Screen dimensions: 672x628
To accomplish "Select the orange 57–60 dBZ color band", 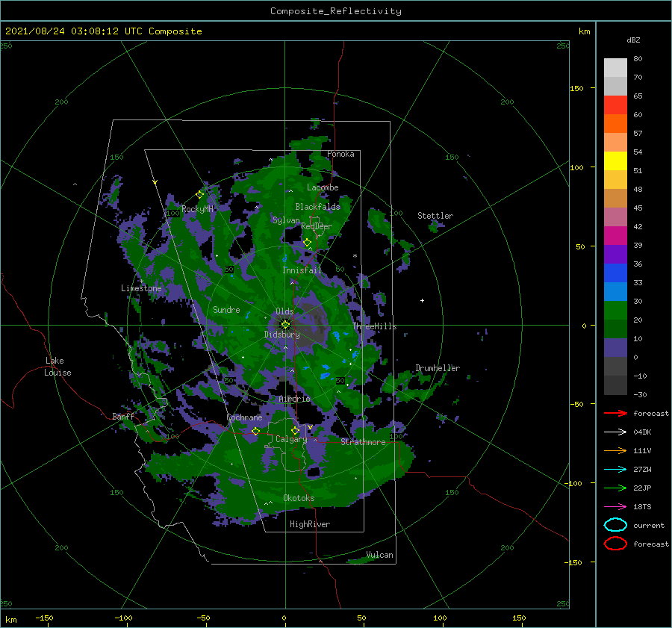I will pos(615,124).
